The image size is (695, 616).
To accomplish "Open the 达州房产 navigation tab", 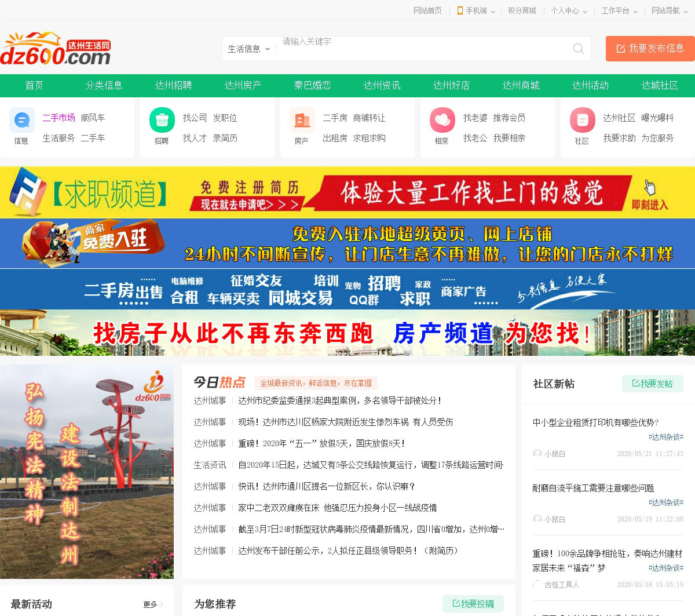I will 243,85.
